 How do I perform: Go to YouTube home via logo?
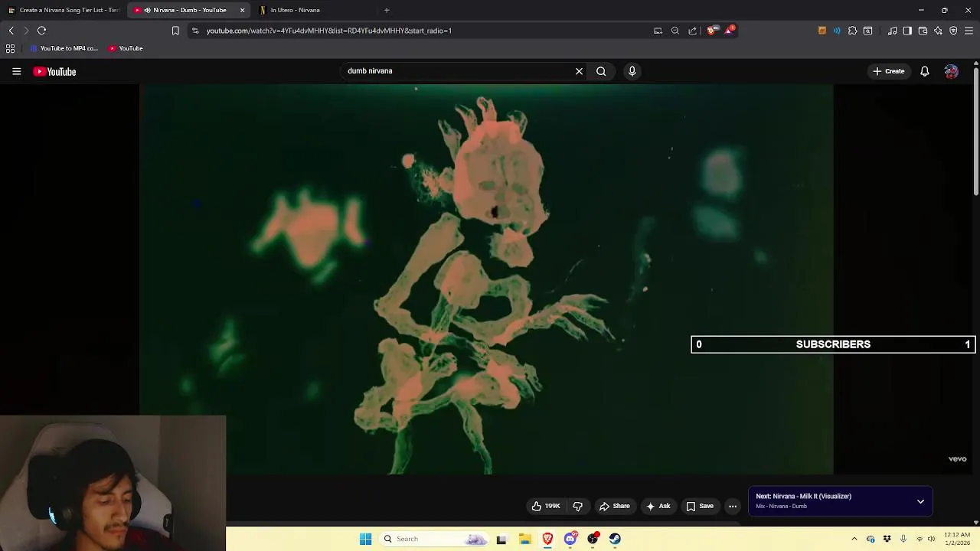point(54,71)
